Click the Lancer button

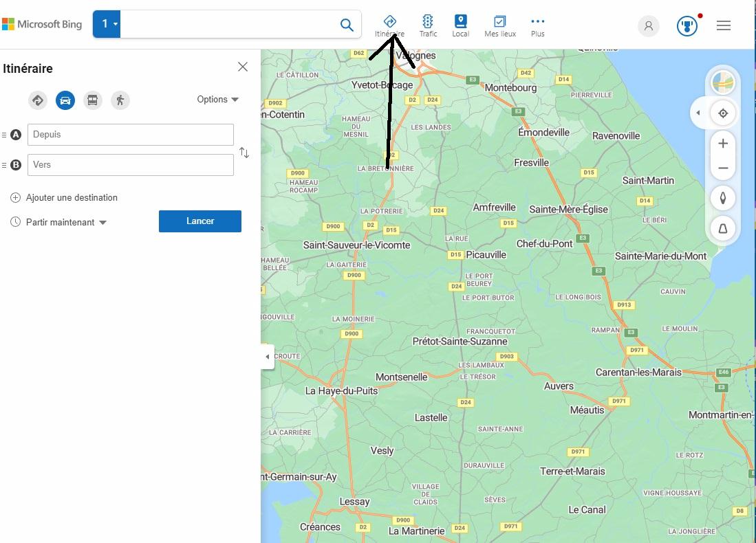(199, 221)
